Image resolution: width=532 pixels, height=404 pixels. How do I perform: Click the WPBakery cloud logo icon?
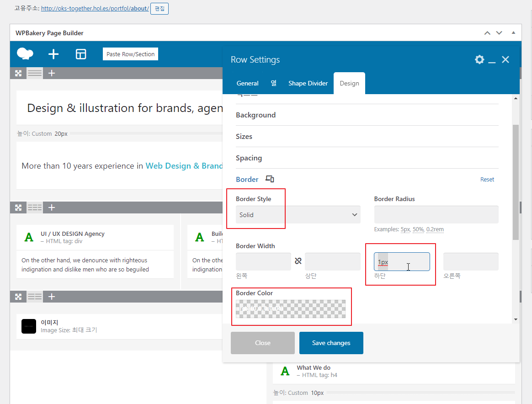[x=25, y=54]
